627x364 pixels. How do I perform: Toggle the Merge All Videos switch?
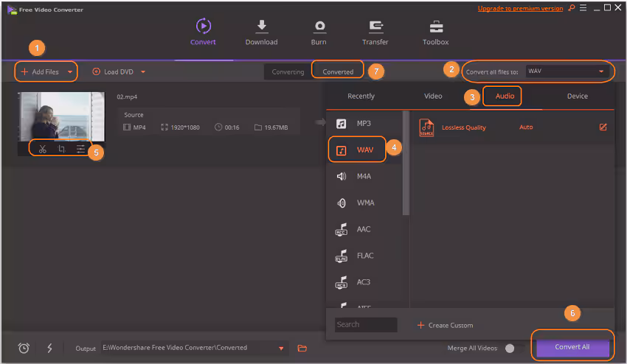(510, 349)
